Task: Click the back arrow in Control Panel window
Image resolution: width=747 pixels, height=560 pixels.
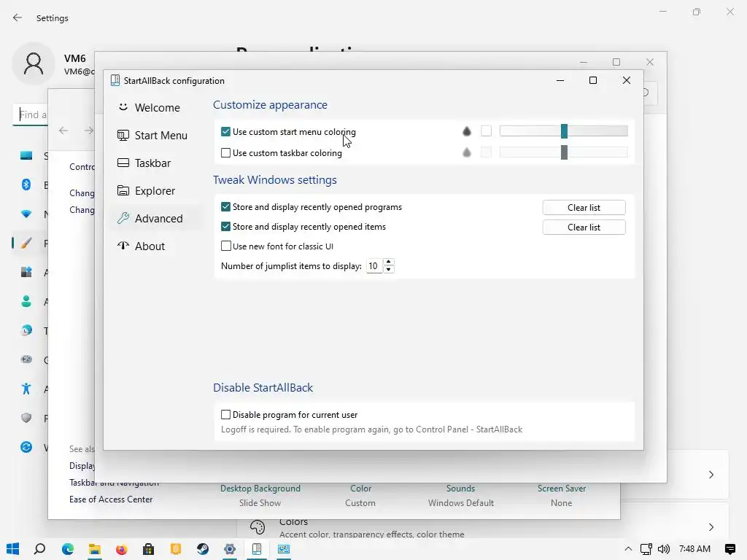Action: [63, 131]
